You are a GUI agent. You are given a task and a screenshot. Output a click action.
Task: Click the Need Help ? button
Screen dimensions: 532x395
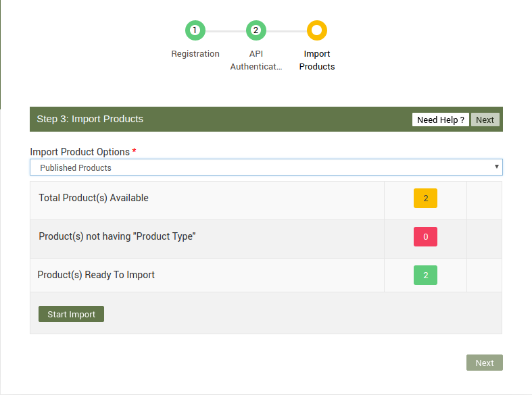point(440,120)
